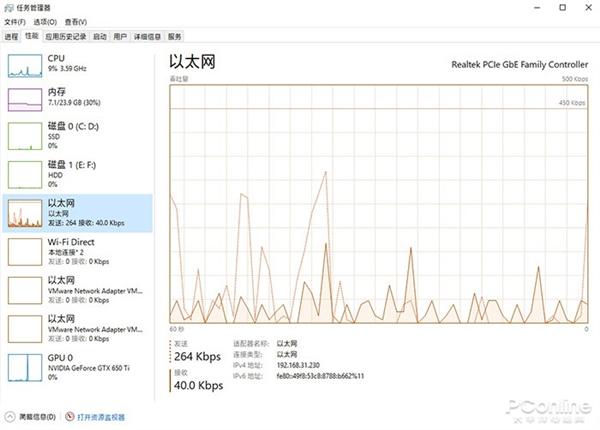Click the 450 Kbps graph marker label
Viewport: 600px width, 430px height.
point(572,103)
